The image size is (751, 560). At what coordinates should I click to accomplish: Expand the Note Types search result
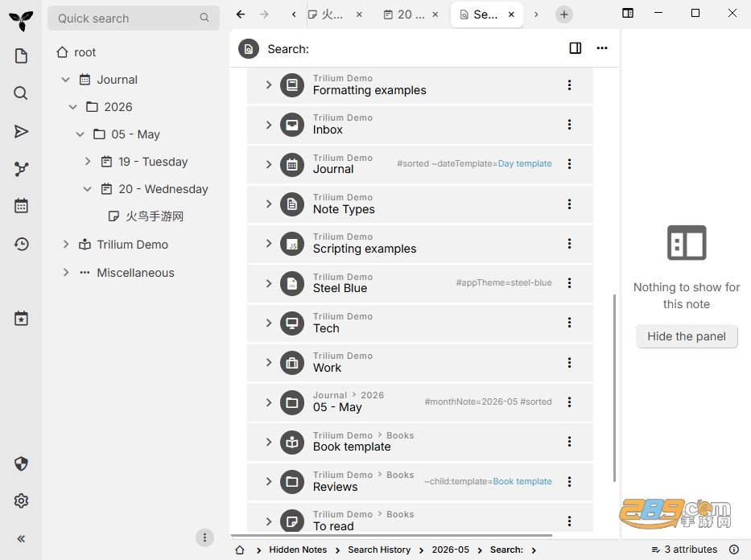(269, 204)
